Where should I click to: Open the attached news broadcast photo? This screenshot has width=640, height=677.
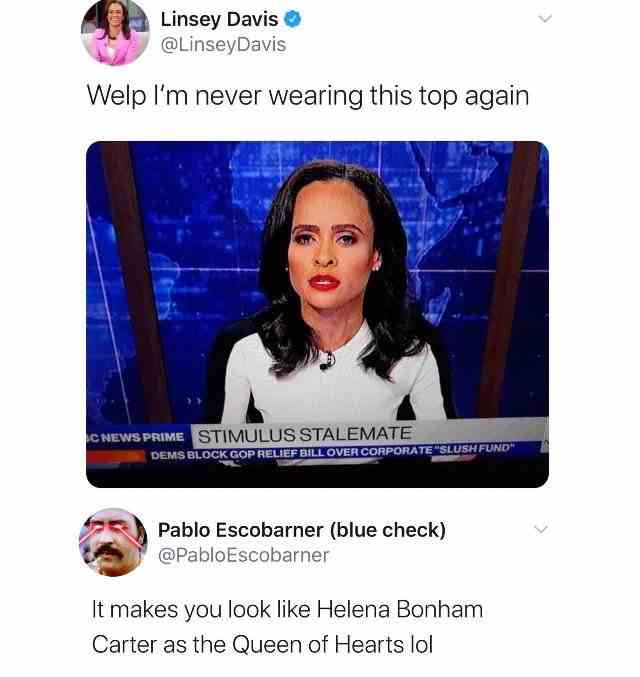tap(317, 314)
